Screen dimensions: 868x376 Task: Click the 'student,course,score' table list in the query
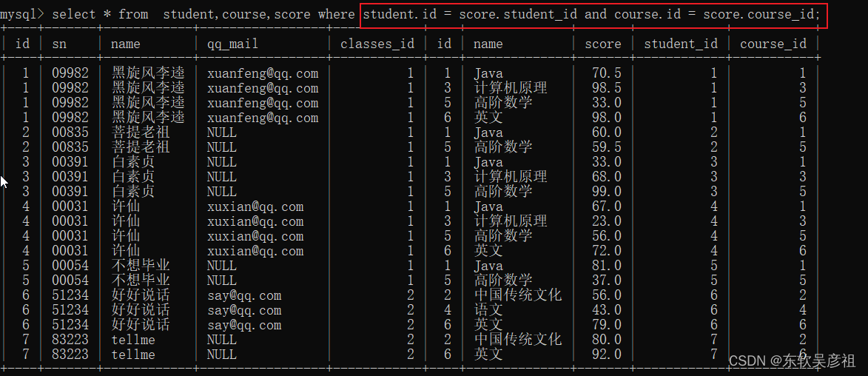(x=237, y=14)
